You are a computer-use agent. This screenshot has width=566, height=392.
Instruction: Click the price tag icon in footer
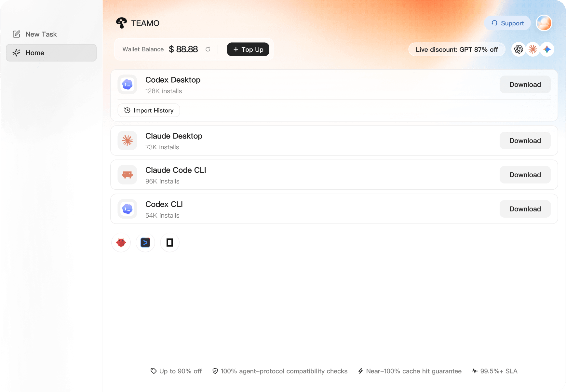point(154,371)
